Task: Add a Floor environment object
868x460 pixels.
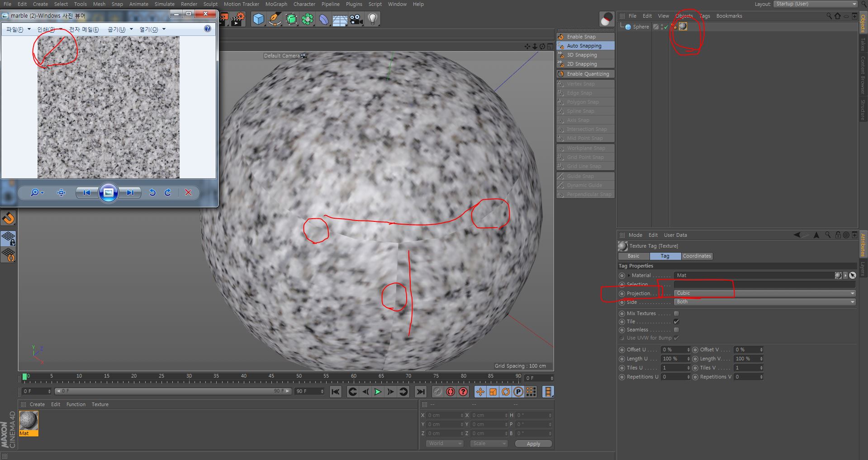Action: tap(340, 19)
